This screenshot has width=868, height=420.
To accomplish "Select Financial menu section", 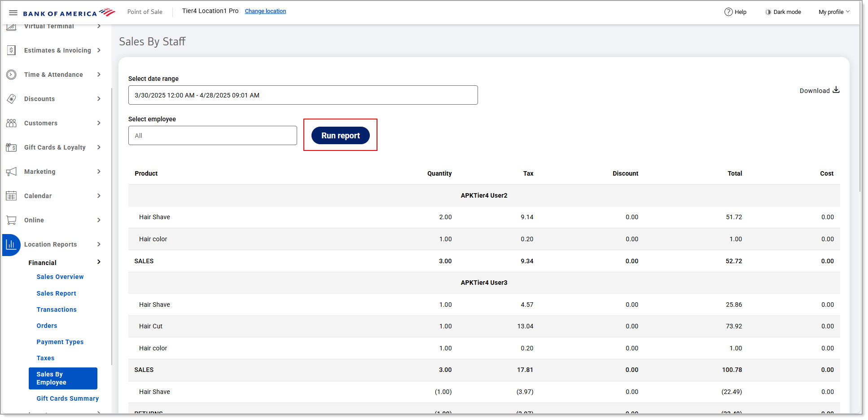I will click(x=43, y=263).
